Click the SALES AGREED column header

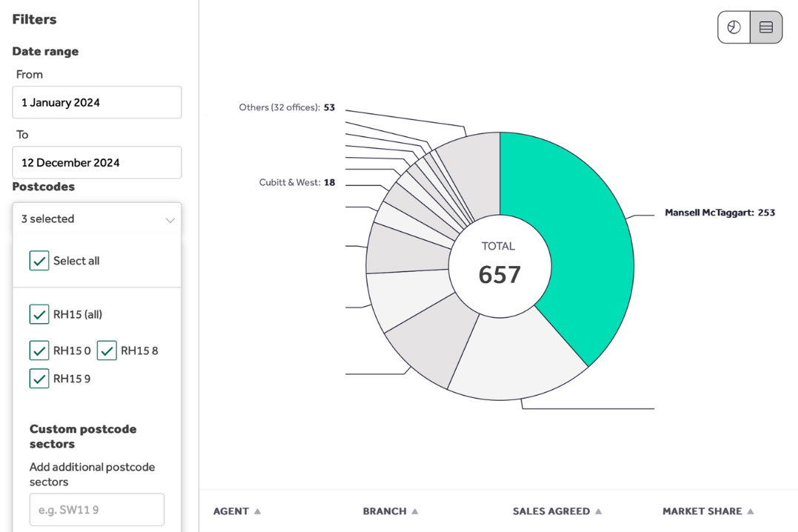tap(551, 511)
